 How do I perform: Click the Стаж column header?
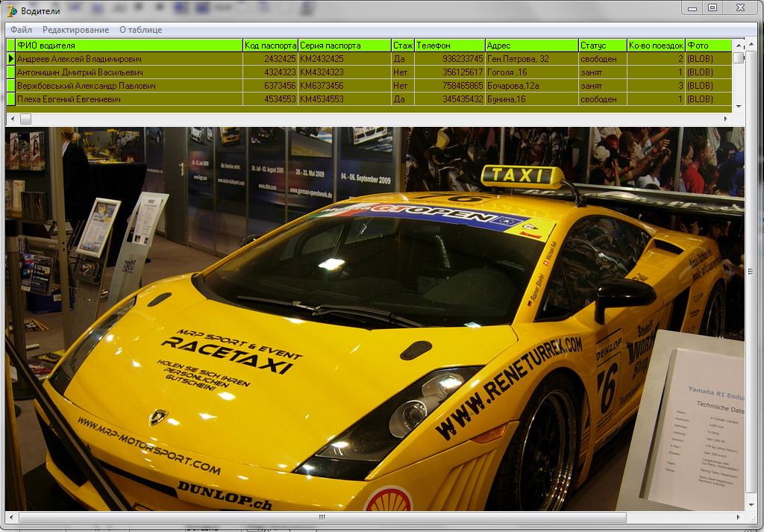click(403, 46)
